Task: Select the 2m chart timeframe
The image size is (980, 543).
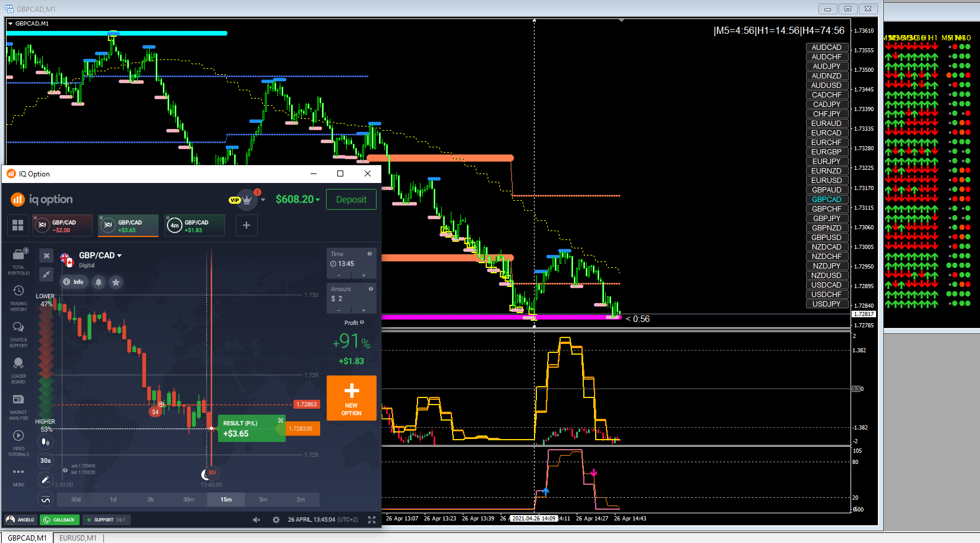Action: (301, 500)
